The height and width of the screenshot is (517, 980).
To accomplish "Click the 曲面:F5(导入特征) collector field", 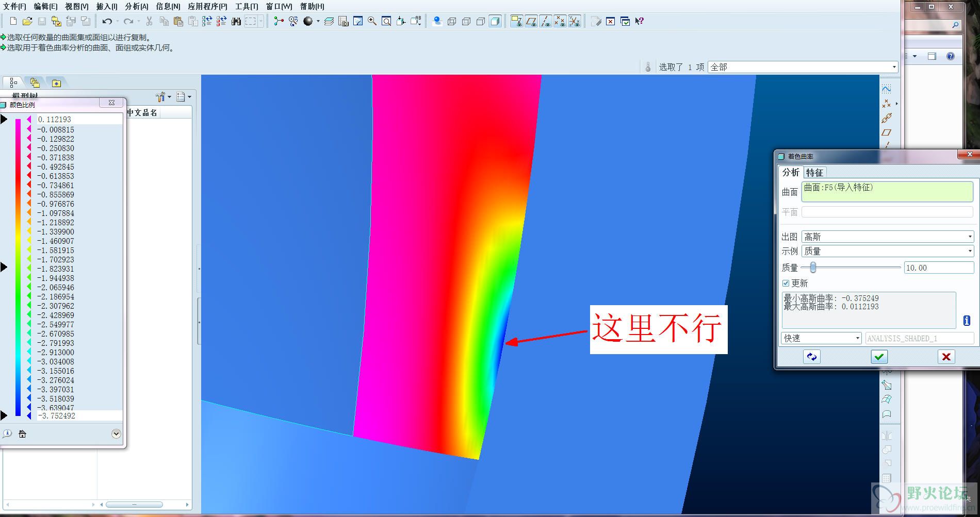I will point(887,191).
